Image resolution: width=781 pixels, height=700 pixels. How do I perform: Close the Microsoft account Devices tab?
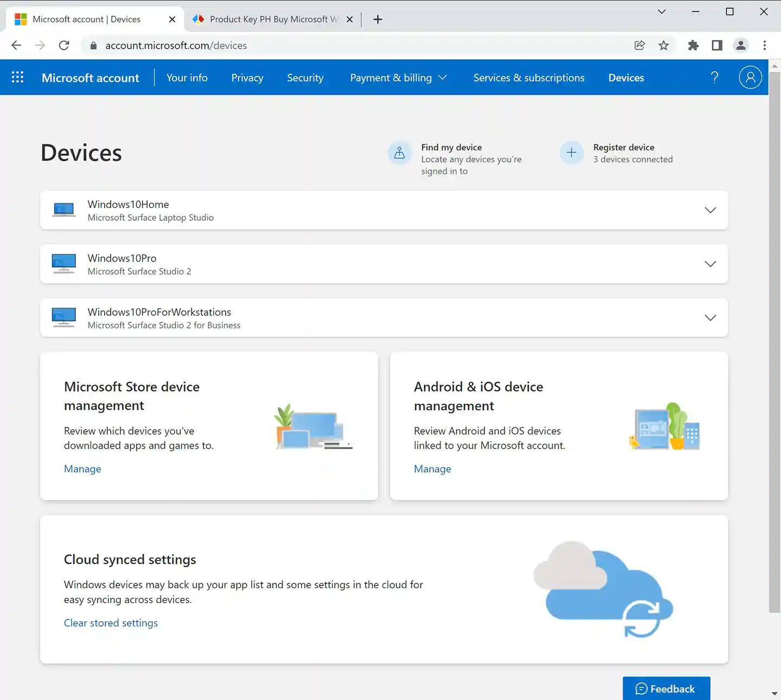(x=172, y=20)
